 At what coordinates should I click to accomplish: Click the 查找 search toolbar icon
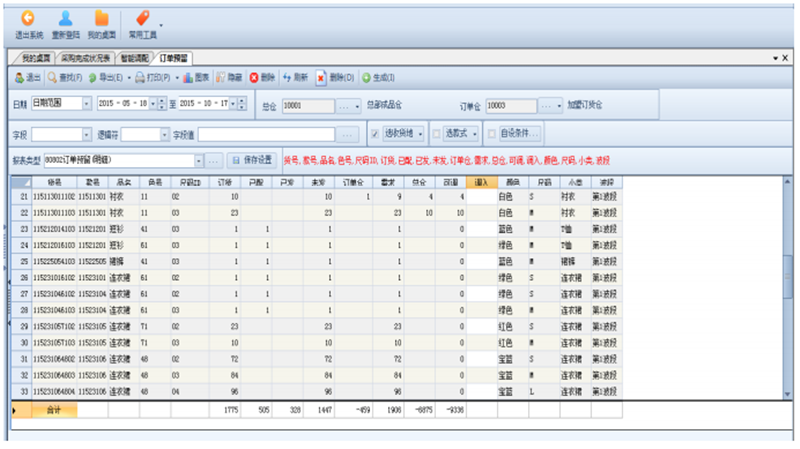point(52,77)
